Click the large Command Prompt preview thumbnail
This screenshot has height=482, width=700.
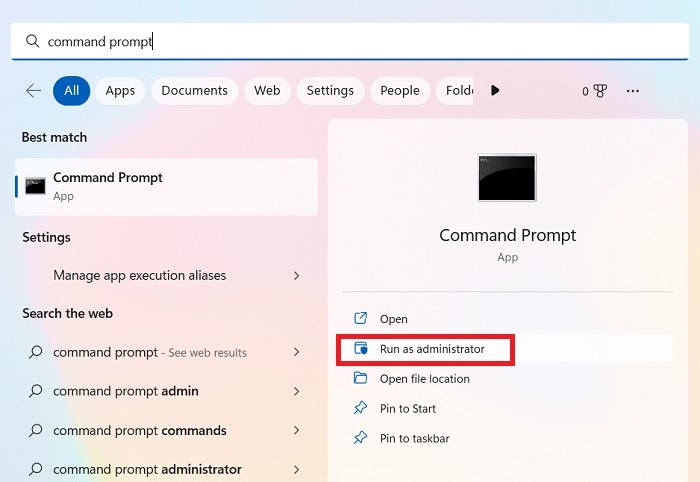pos(507,178)
